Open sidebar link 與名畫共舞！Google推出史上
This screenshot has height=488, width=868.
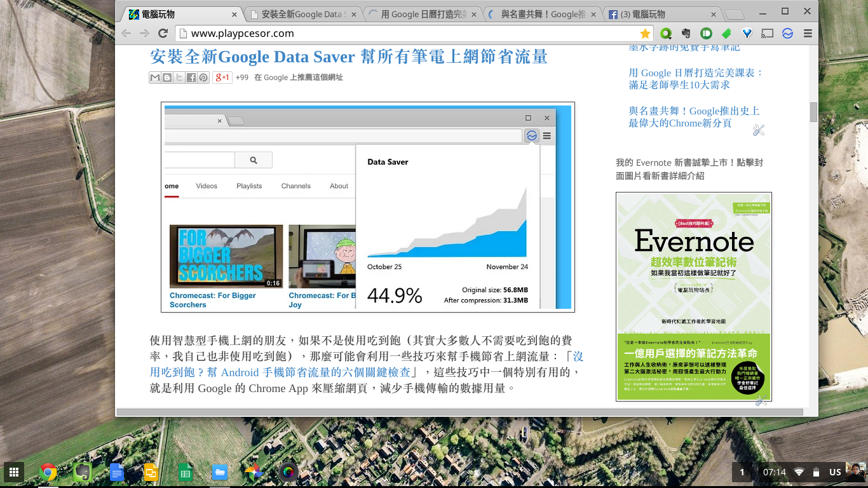tap(694, 117)
